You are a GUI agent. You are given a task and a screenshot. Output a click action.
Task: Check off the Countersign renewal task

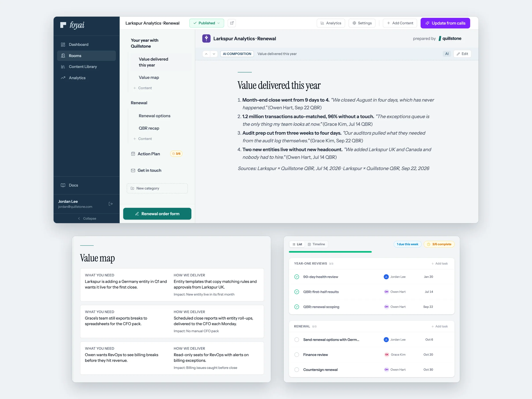click(x=297, y=370)
